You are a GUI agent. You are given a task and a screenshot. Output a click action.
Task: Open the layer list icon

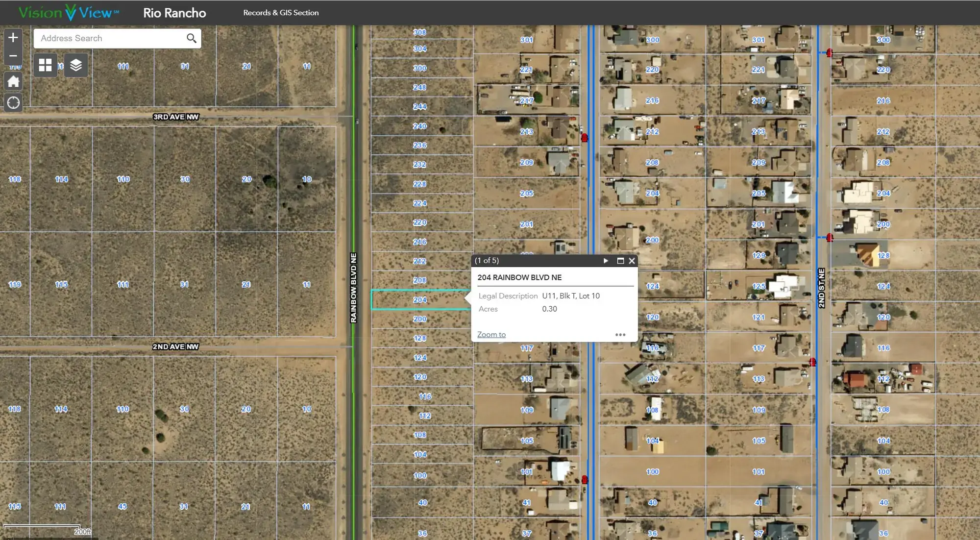coord(76,65)
